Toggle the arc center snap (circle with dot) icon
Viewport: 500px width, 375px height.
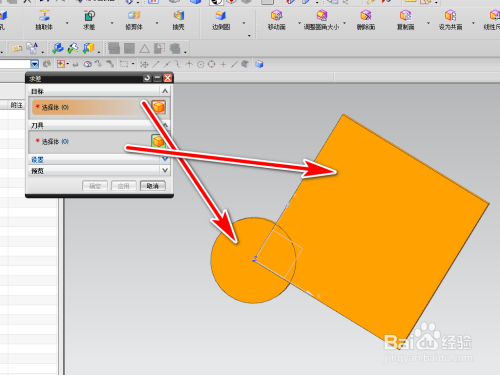point(200,64)
